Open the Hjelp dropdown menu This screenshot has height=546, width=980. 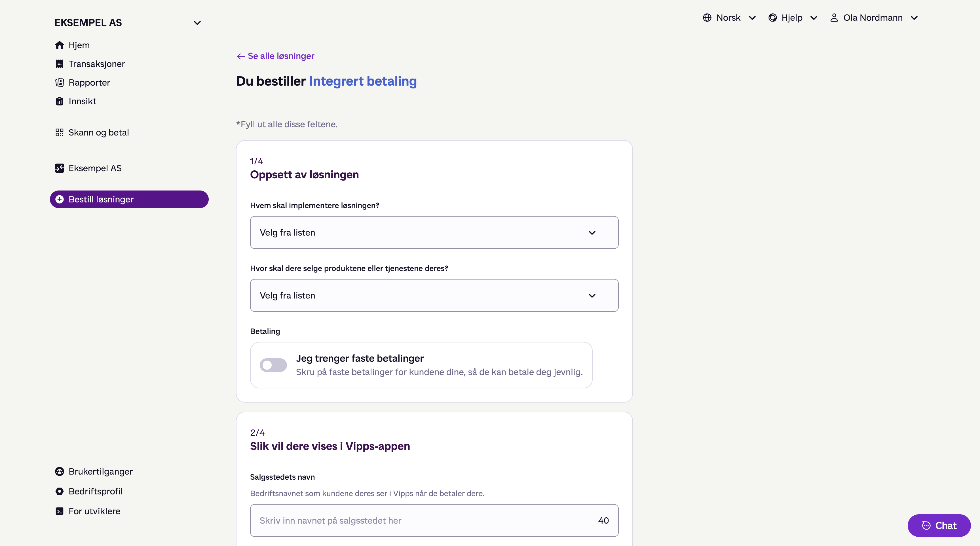pyautogui.click(x=793, y=18)
